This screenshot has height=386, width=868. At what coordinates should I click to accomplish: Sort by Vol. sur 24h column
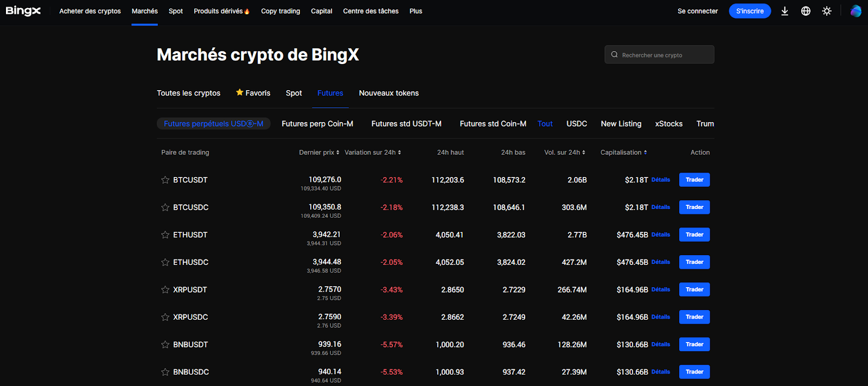tap(565, 153)
